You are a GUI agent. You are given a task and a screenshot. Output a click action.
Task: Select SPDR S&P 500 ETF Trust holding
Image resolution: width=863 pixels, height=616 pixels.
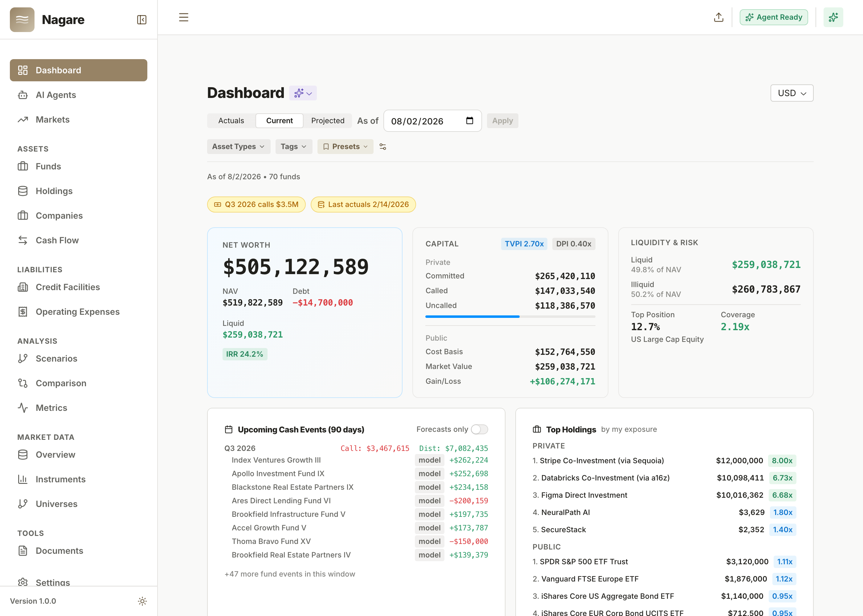click(x=664, y=562)
